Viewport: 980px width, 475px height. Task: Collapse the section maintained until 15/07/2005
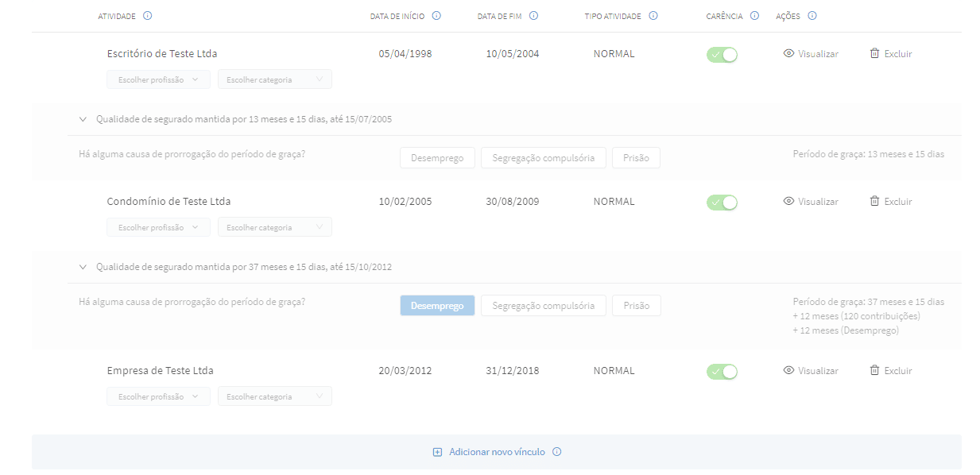[83, 119]
